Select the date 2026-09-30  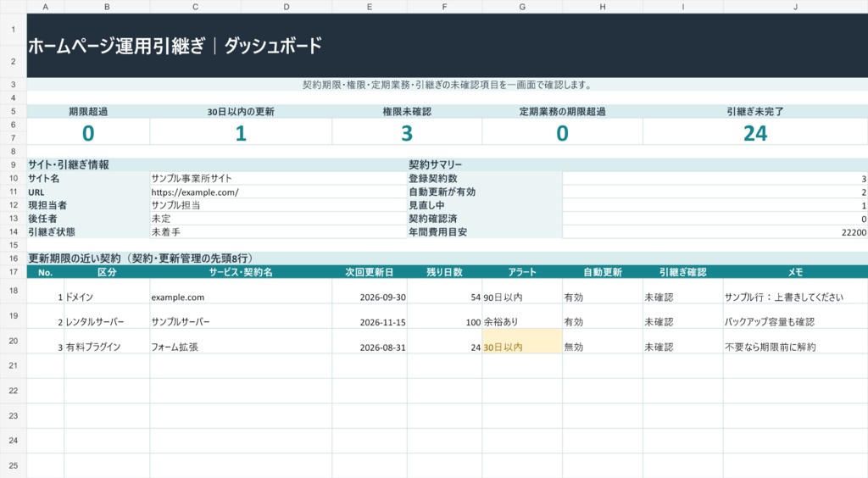[370, 291]
